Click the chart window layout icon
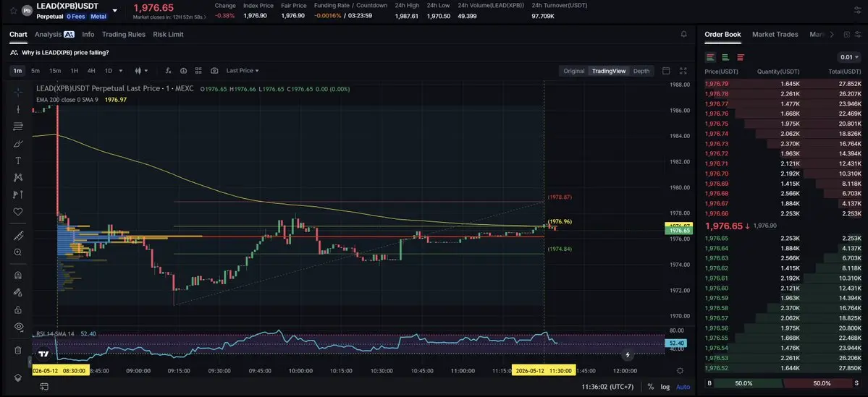 coord(666,71)
